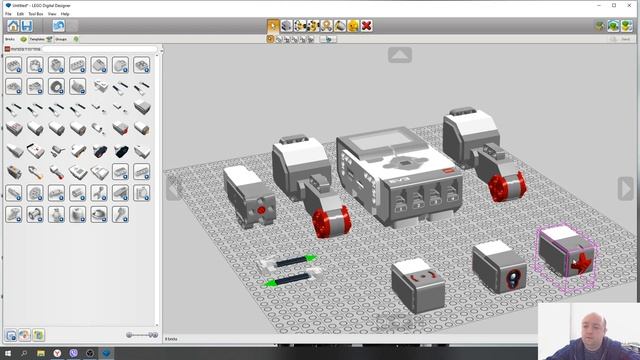Enable the single selection sub-tool
Viewport: 640px width, 360px height.
[270, 39]
